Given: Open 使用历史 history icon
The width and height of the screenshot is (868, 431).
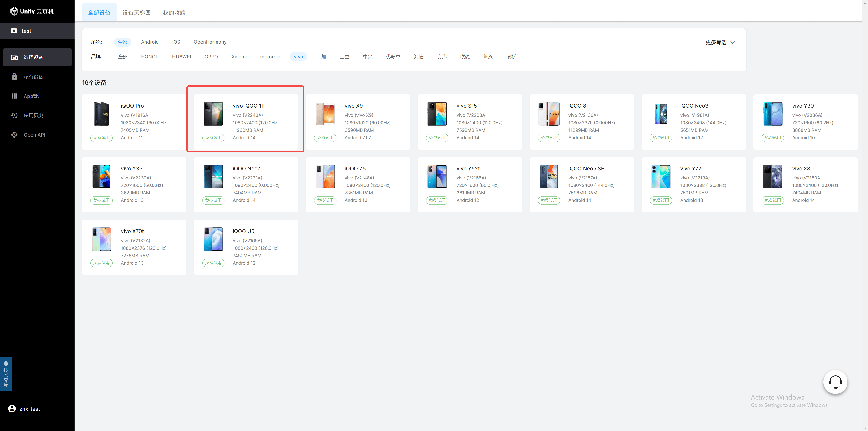Looking at the screenshot, I should click(x=14, y=115).
